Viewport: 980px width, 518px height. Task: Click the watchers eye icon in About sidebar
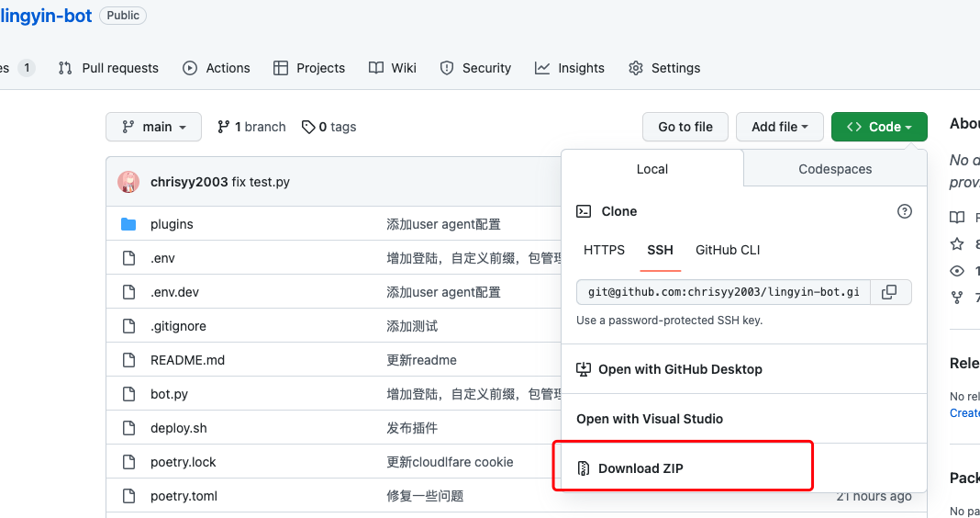[x=957, y=271]
